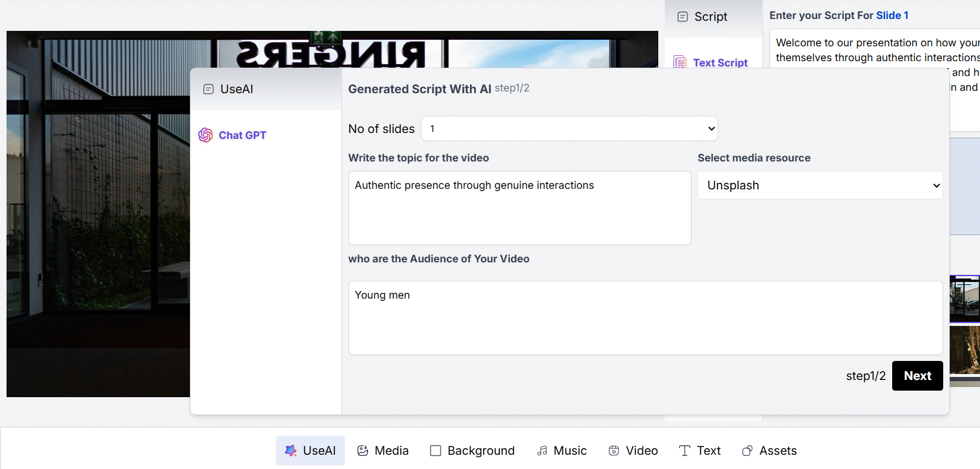Screen dimensions: 980x469
Task: Click the video topic text field
Action: tap(519, 208)
